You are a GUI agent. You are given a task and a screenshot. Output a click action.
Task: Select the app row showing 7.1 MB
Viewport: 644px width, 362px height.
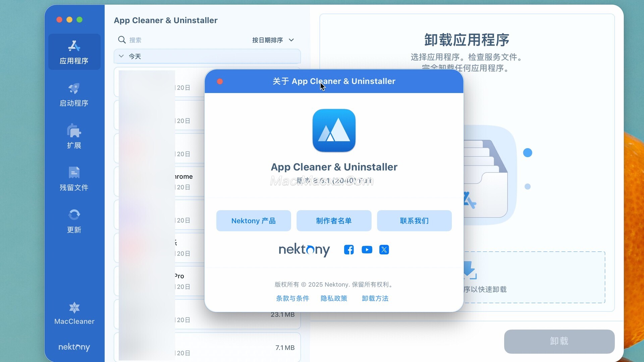(x=207, y=348)
